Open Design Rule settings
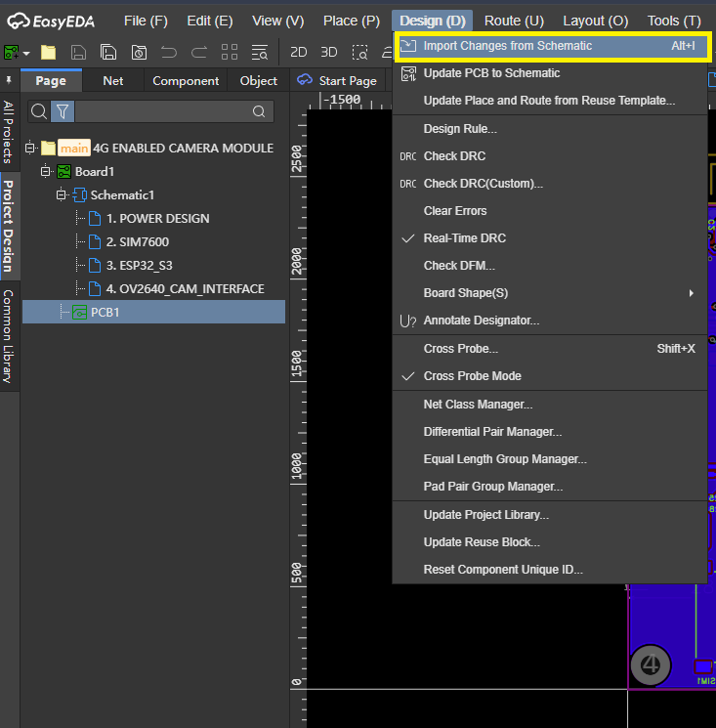 (549, 129)
